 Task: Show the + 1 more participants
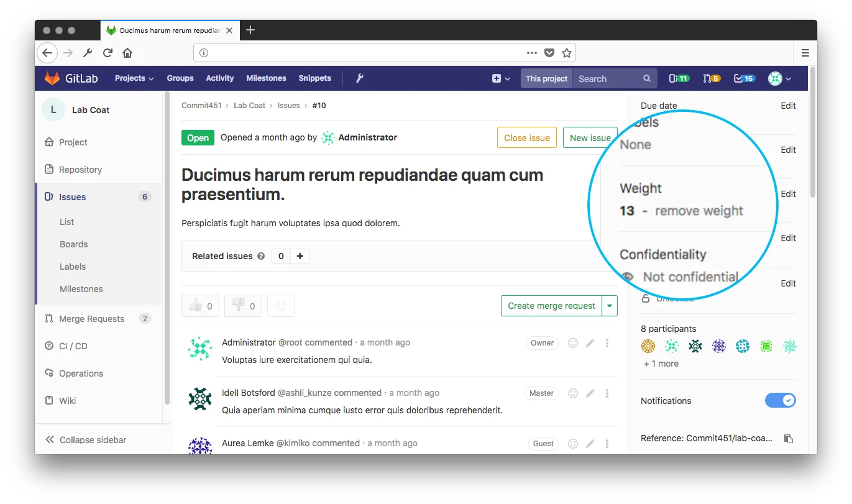(x=661, y=364)
